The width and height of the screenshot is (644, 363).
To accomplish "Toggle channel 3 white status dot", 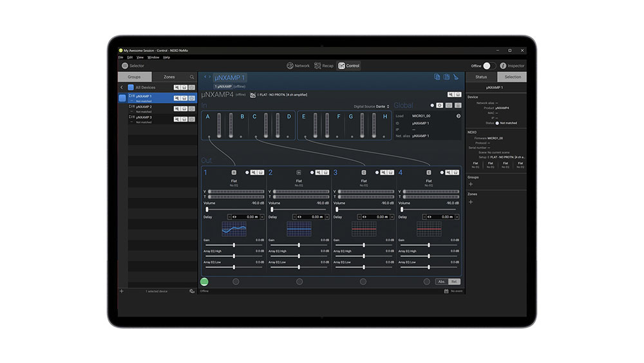I will (377, 172).
